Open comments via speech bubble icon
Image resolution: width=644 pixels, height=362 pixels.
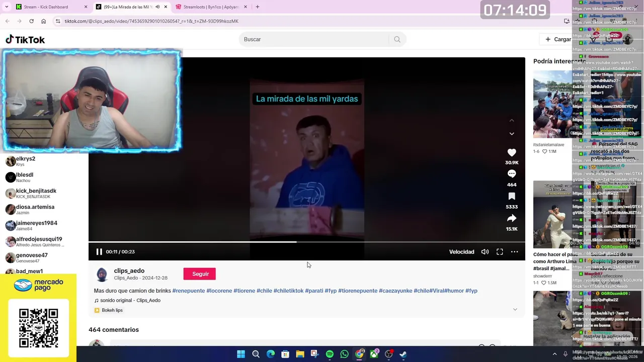[x=512, y=174]
